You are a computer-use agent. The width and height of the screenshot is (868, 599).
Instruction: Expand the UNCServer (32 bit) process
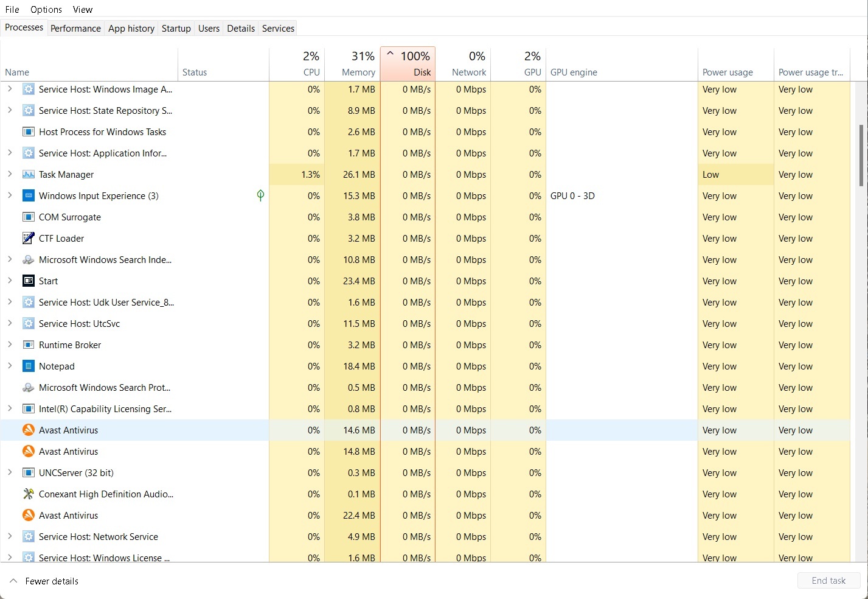pos(10,473)
